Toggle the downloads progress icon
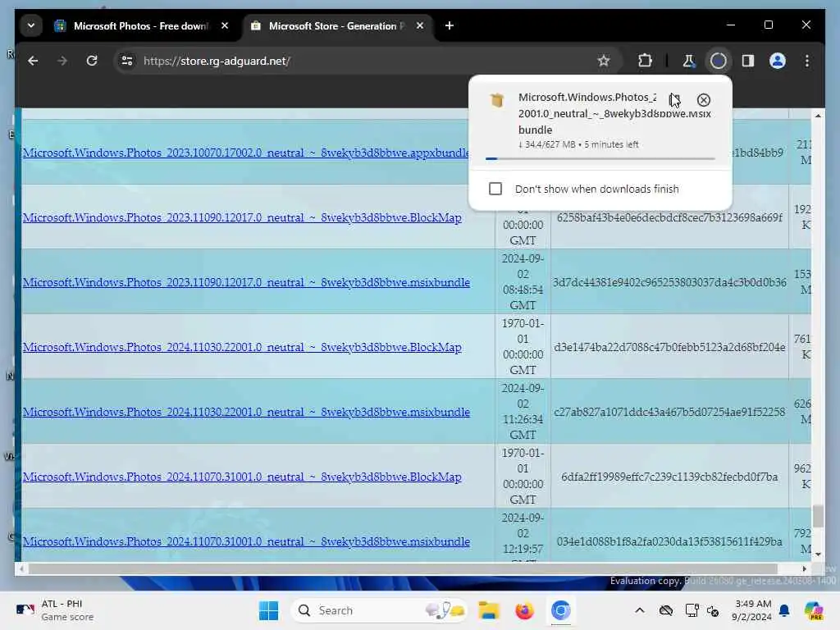The width and height of the screenshot is (840, 630). coord(719,61)
